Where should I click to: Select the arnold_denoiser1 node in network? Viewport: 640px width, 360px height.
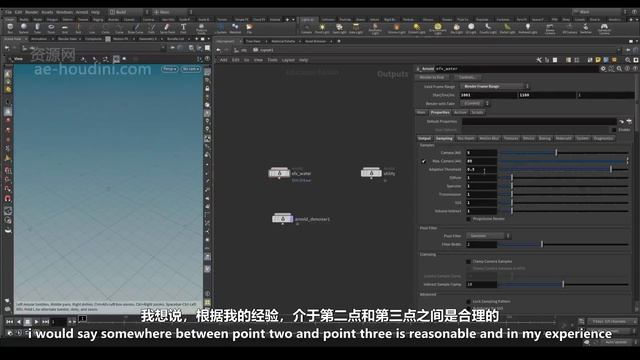[x=283, y=218]
